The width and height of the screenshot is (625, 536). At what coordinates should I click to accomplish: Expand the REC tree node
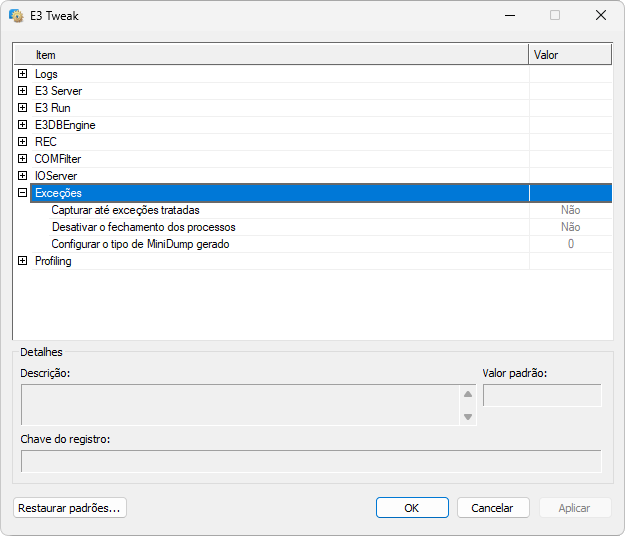coord(22,142)
